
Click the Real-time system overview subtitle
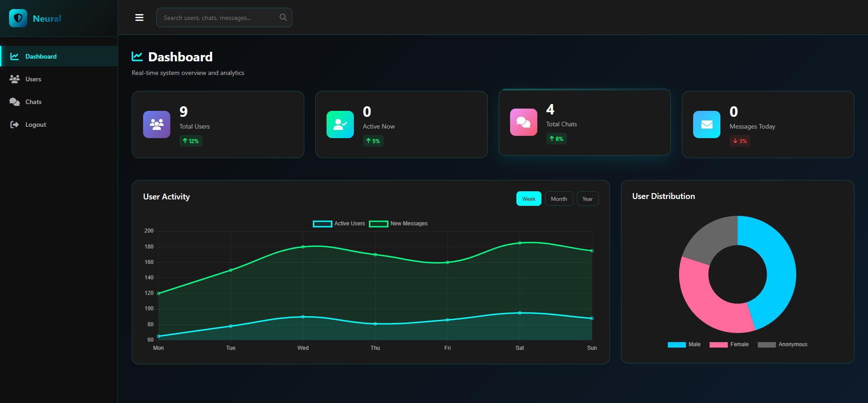click(x=188, y=73)
